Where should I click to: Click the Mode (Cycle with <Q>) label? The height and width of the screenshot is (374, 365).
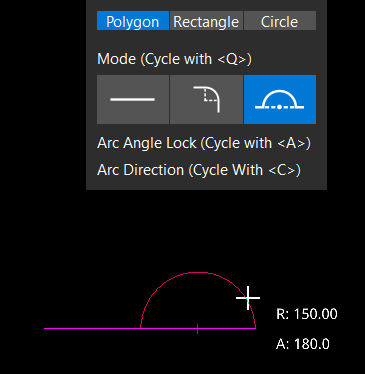[x=174, y=59]
